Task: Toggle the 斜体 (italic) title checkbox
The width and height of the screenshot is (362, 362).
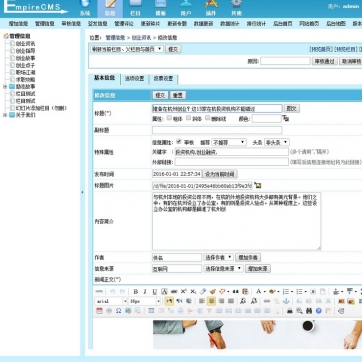Action: pos(188,118)
